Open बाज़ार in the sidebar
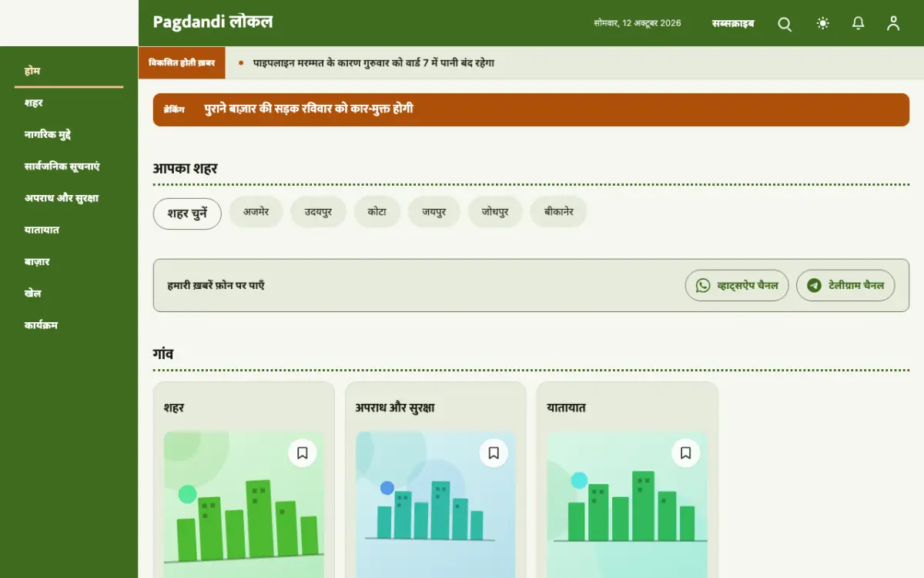Viewport: 924px width, 578px height. [69, 262]
